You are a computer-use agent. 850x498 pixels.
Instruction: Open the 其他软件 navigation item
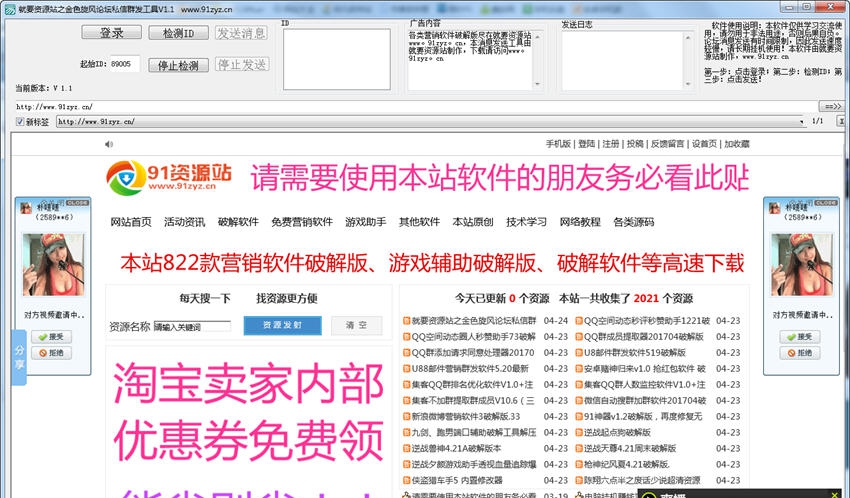419,222
